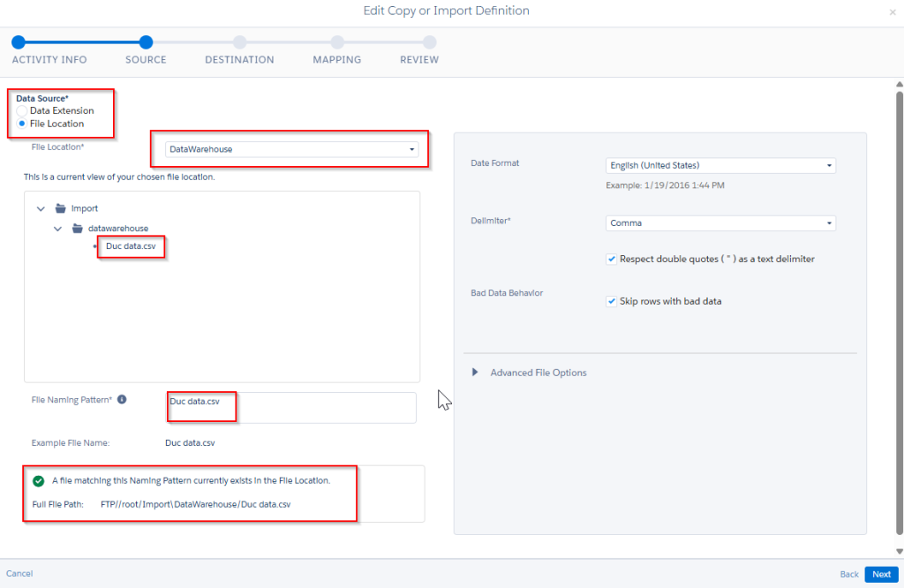Click the green checkmark status icon
This screenshot has width=904, height=588.
(x=38, y=481)
